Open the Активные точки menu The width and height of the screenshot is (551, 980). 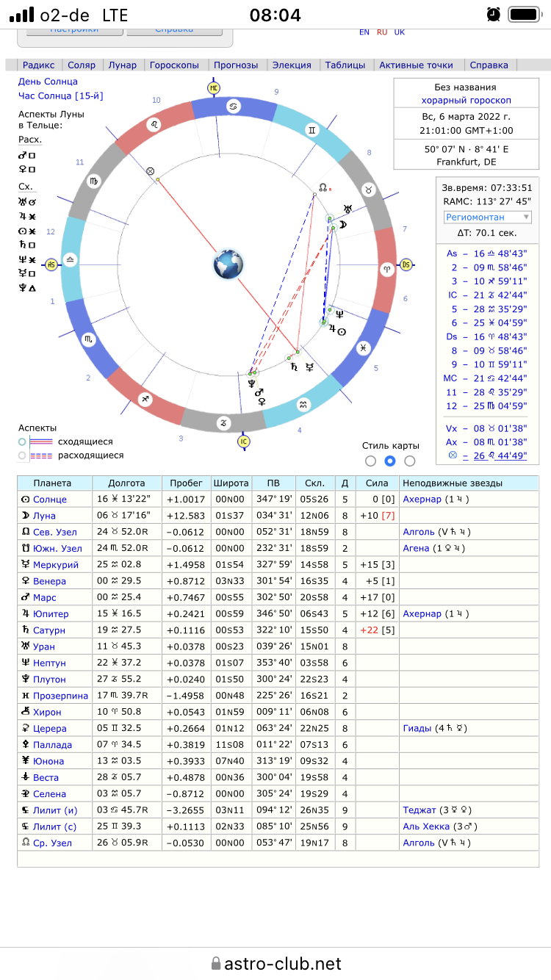point(417,65)
